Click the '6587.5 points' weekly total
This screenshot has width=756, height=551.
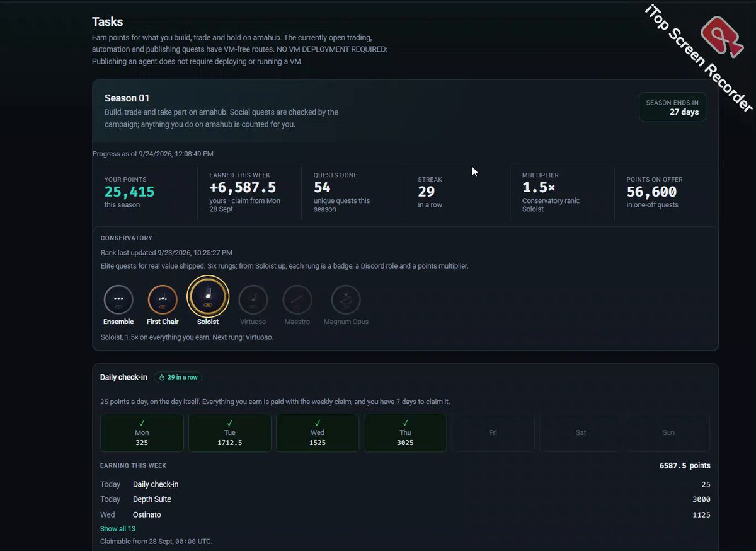pos(685,466)
